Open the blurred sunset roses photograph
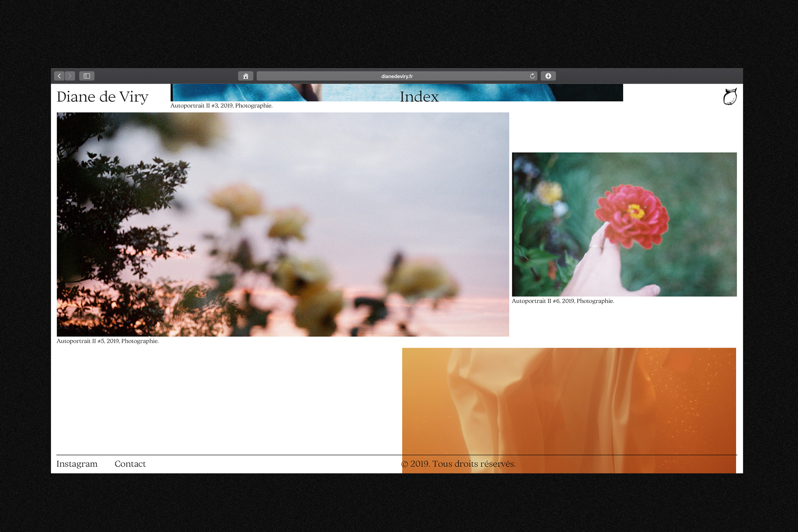Viewport: 798px width, 532px height. click(x=282, y=224)
